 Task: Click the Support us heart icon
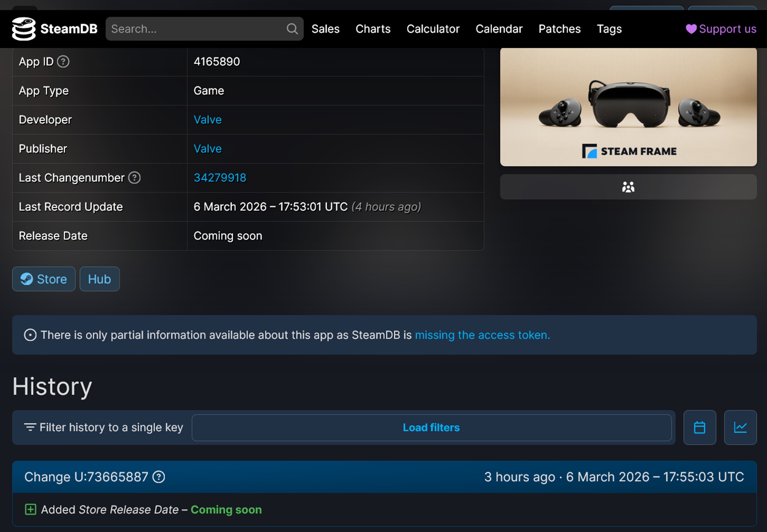click(691, 29)
